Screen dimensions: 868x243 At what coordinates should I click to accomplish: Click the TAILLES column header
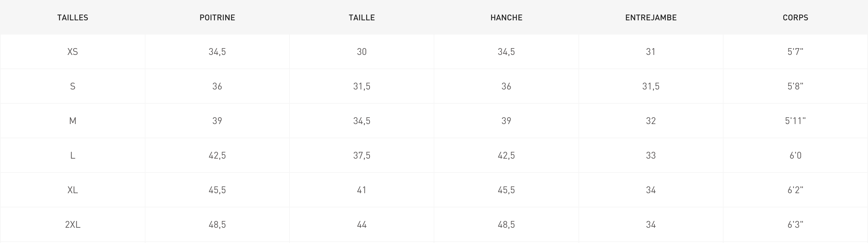(x=73, y=18)
